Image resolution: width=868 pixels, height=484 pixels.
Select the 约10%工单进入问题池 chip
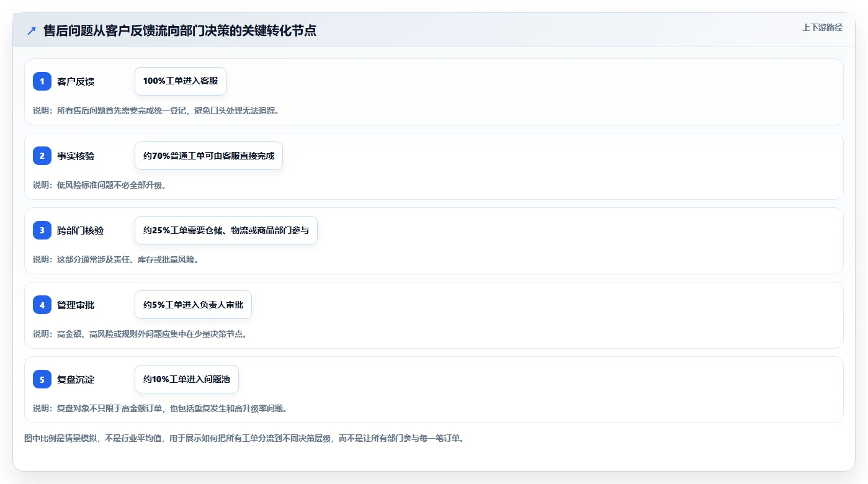coord(187,379)
